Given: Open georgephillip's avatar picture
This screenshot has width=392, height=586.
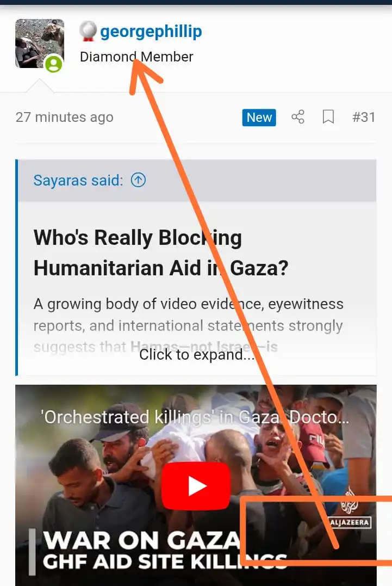Looking at the screenshot, I should click(x=40, y=44).
